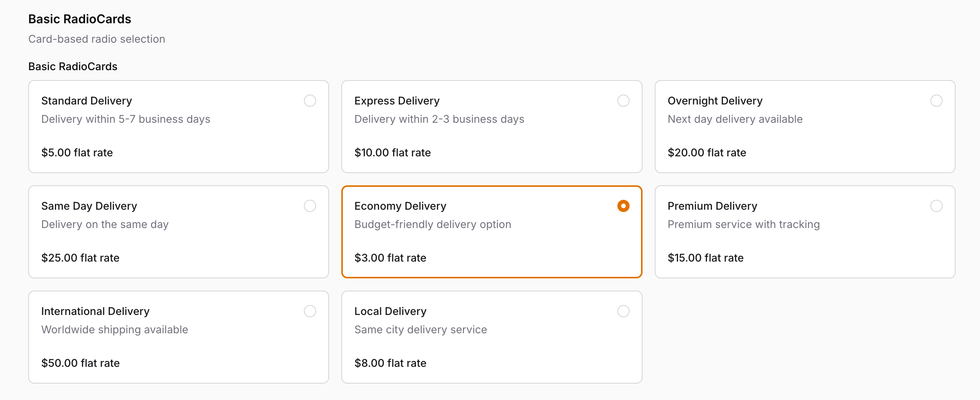The height and width of the screenshot is (400, 980).
Task: Click the selected Economy Delivery radio circle
Action: click(623, 206)
